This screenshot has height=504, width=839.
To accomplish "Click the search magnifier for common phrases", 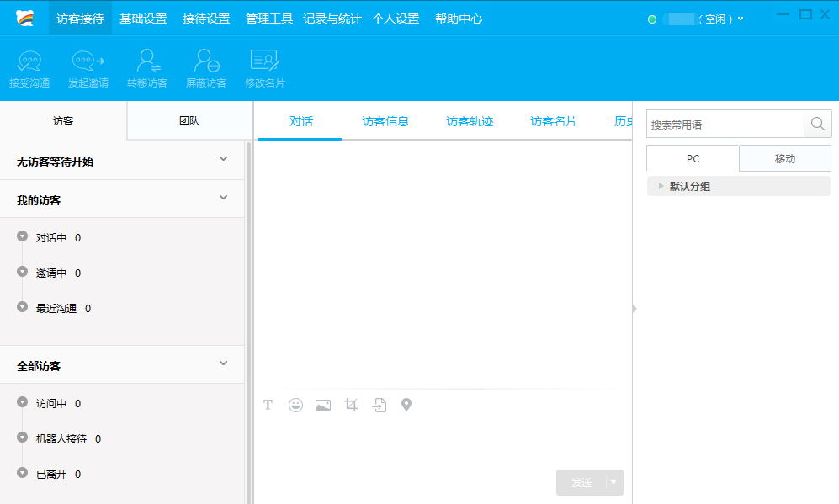I will pos(817,125).
